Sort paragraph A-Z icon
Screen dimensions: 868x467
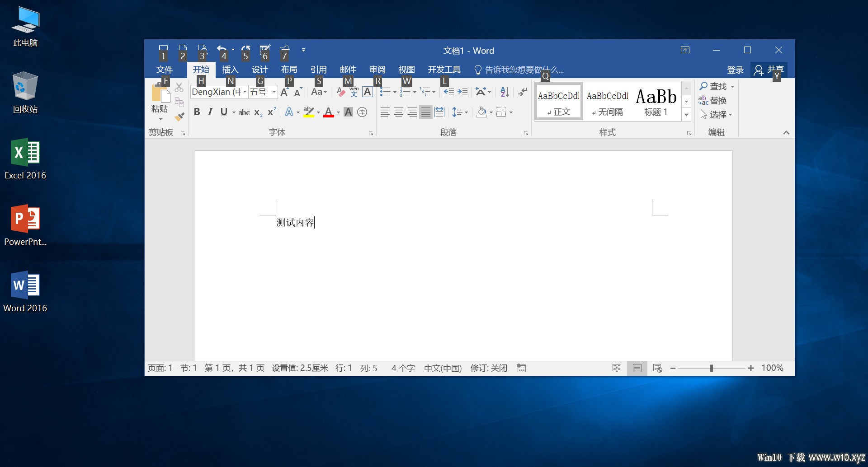(505, 92)
